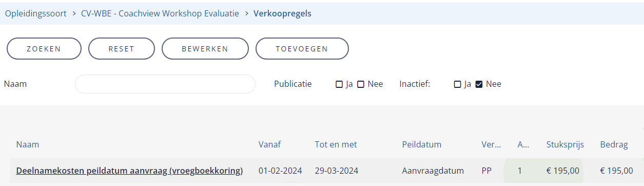The width and height of the screenshot is (644, 186).
Task: Check the Publicatie Nee checkbox
Action: pyautogui.click(x=361, y=84)
